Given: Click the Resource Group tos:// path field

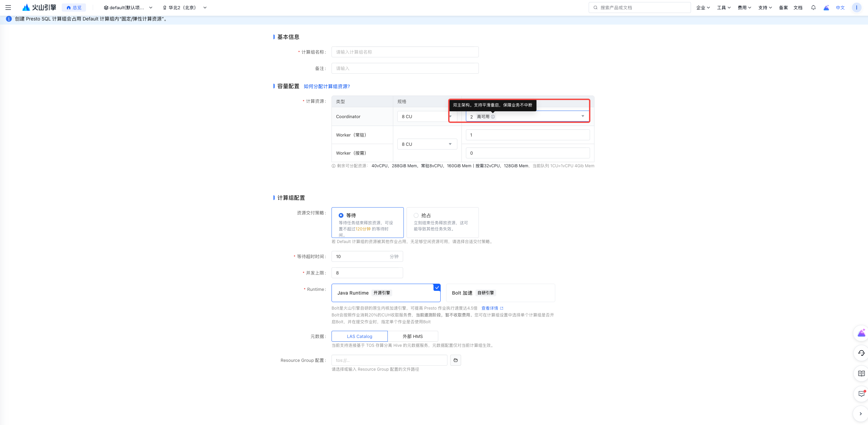Looking at the screenshot, I should coord(389,360).
